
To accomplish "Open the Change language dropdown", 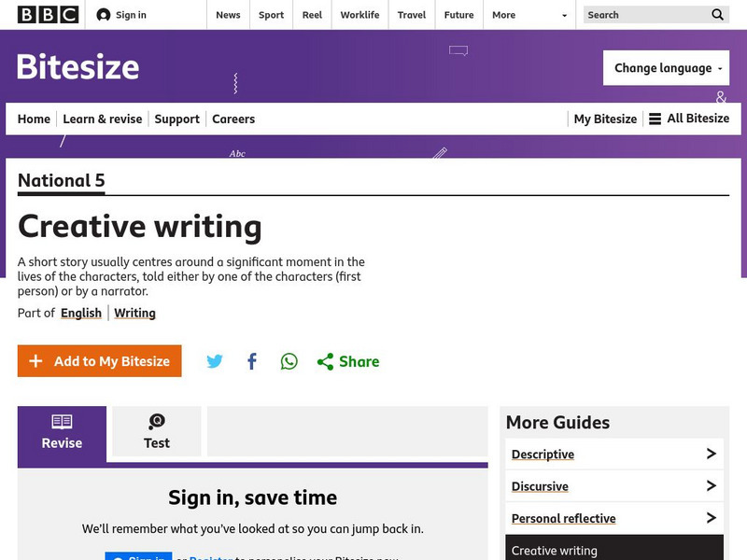I will pyautogui.click(x=666, y=68).
